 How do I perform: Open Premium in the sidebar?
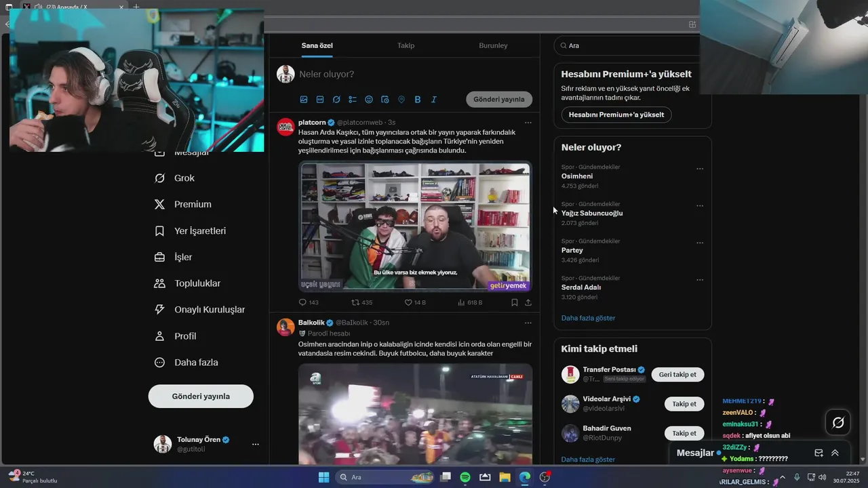pos(183,204)
